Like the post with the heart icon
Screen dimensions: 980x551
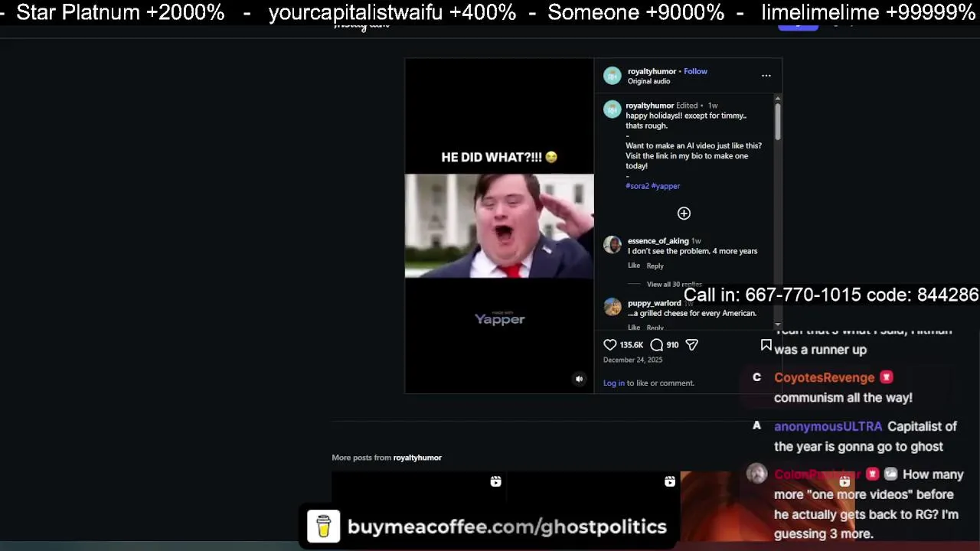(x=609, y=345)
